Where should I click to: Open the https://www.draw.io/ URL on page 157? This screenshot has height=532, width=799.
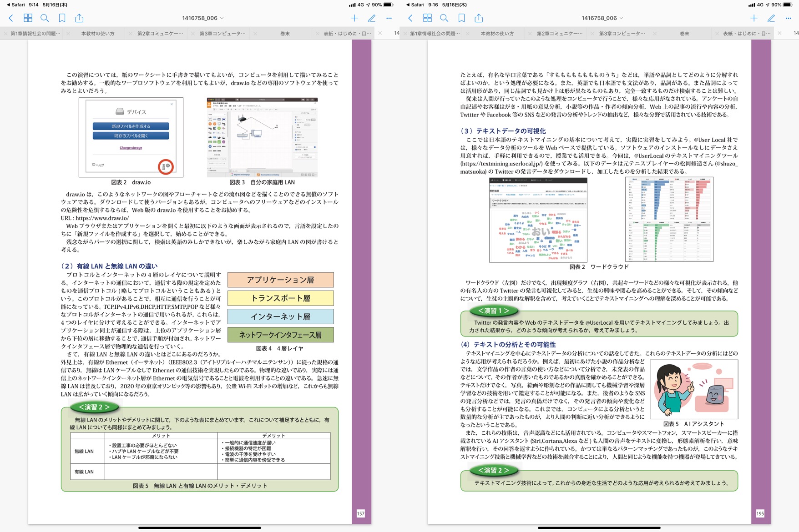[x=102, y=218]
